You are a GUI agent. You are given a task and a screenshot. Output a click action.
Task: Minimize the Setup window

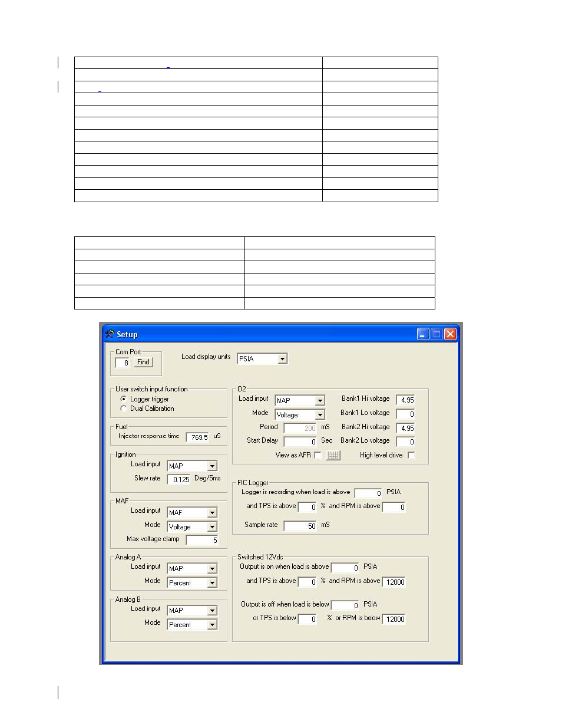(423, 334)
